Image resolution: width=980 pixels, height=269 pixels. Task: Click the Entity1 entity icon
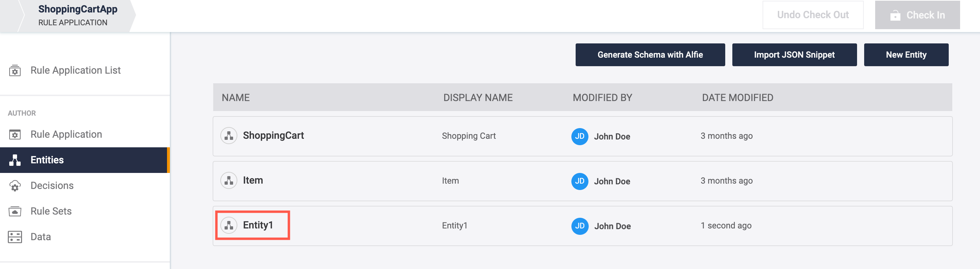click(228, 226)
